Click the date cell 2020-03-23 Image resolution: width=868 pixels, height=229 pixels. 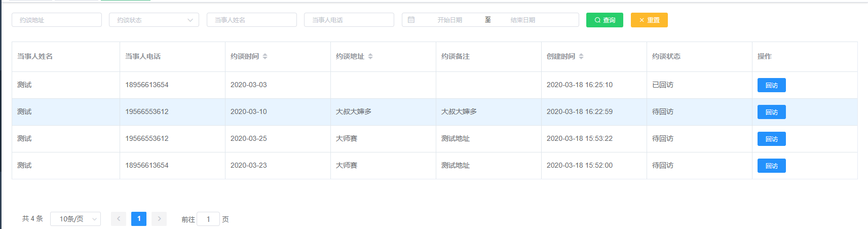click(x=249, y=165)
